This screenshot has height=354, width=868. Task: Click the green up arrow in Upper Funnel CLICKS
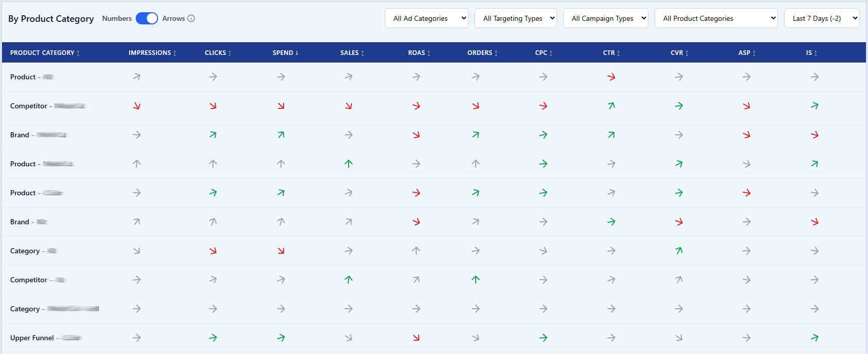(x=213, y=338)
